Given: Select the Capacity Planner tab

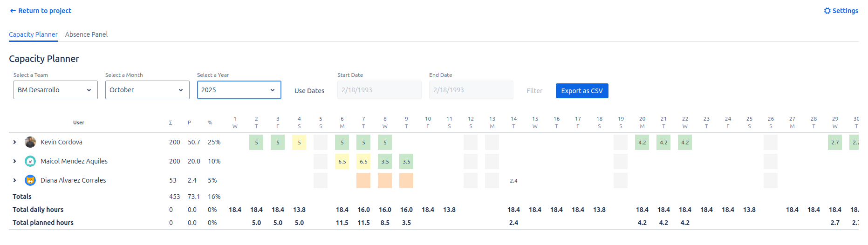Looking at the screenshot, I should pos(33,34).
